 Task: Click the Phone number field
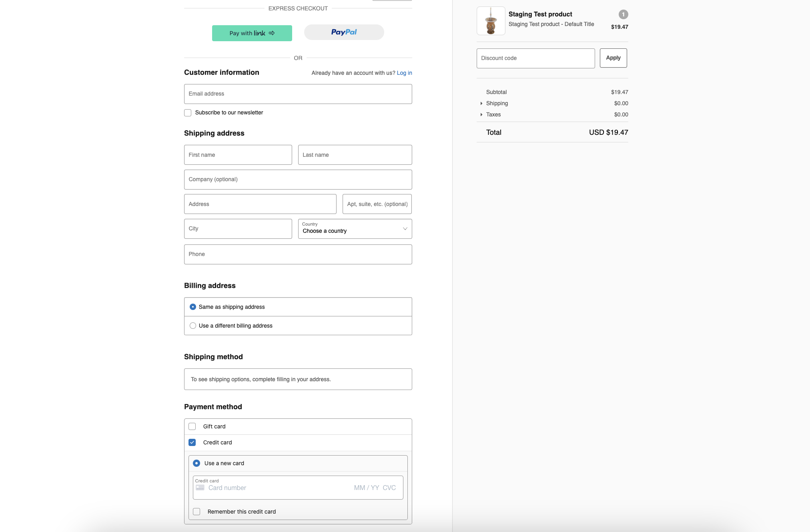click(x=298, y=254)
